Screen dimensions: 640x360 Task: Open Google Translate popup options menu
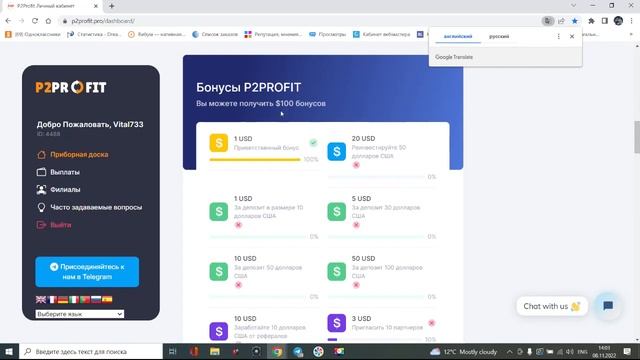tap(558, 36)
